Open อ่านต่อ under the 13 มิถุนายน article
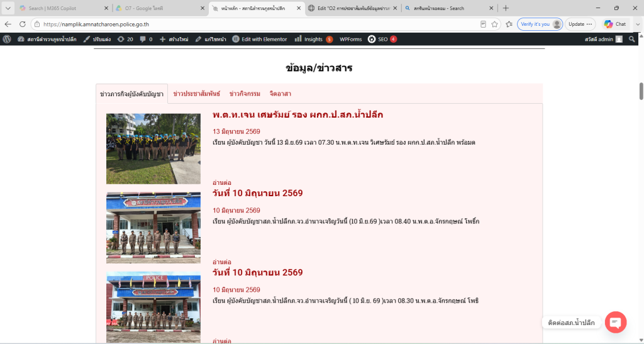 click(x=222, y=182)
